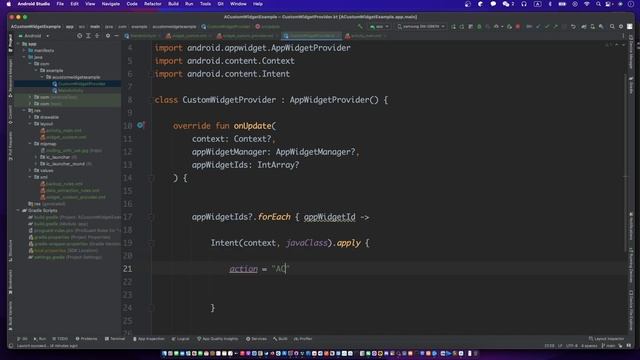
Task: Click Attach Debugger to Android Process icon
Action: (509, 27)
